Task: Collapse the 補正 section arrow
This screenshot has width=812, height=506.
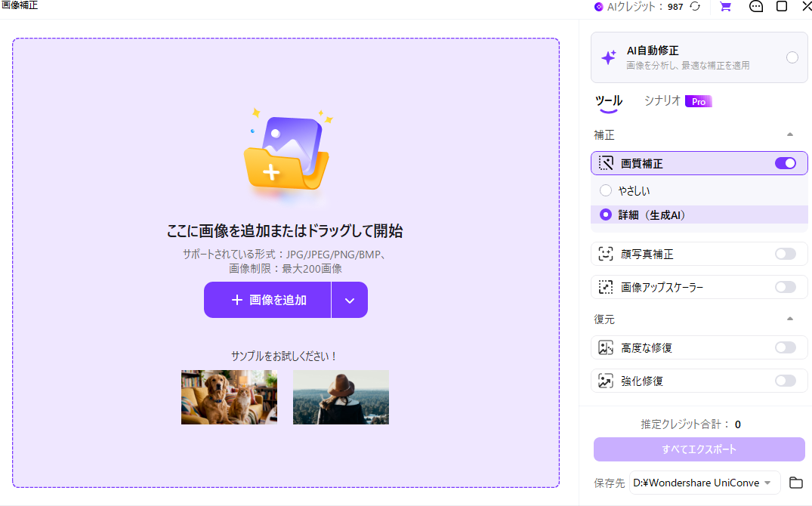Action: pyautogui.click(x=790, y=134)
